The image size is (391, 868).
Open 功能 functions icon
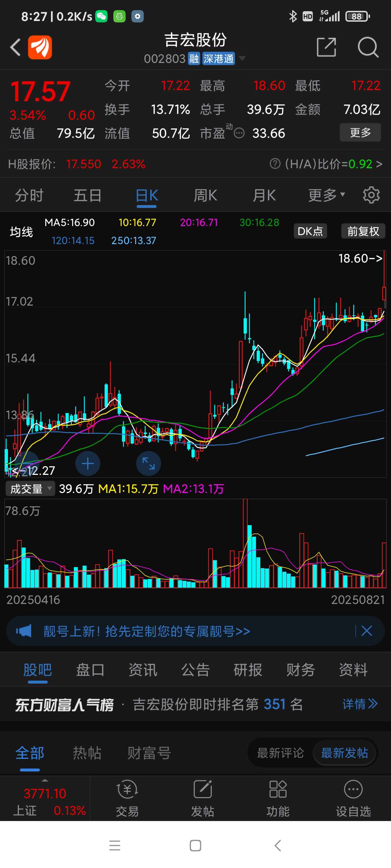[x=278, y=799]
